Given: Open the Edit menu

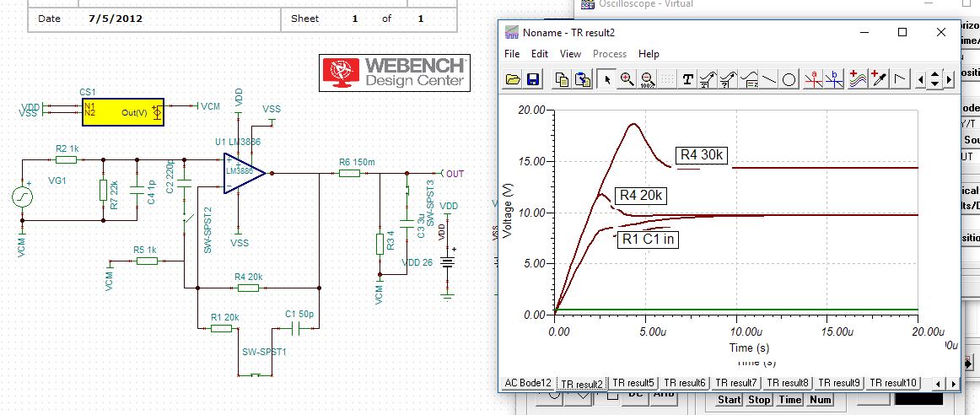Looking at the screenshot, I should pos(540,54).
